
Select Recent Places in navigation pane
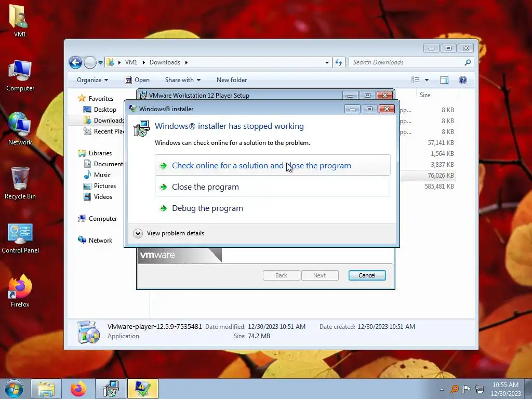click(104, 131)
